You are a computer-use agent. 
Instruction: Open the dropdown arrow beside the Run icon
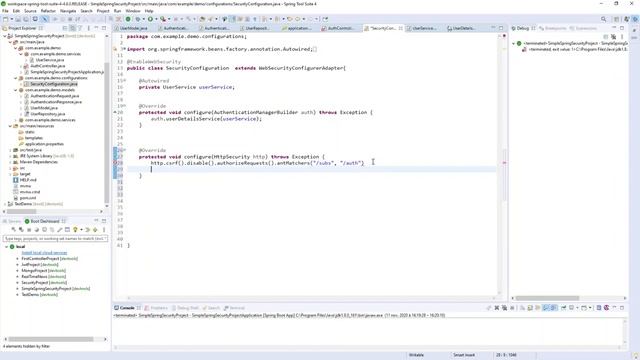(x=156, y=19)
